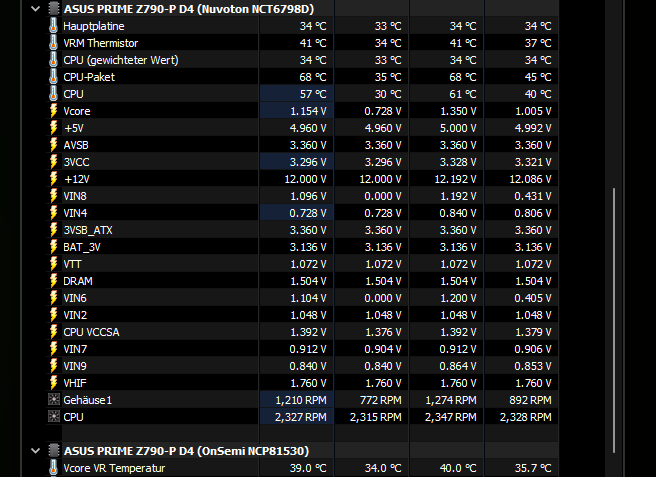Select the Vcore sensor label
The height and width of the screenshot is (477, 656).
tap(77, 111)
